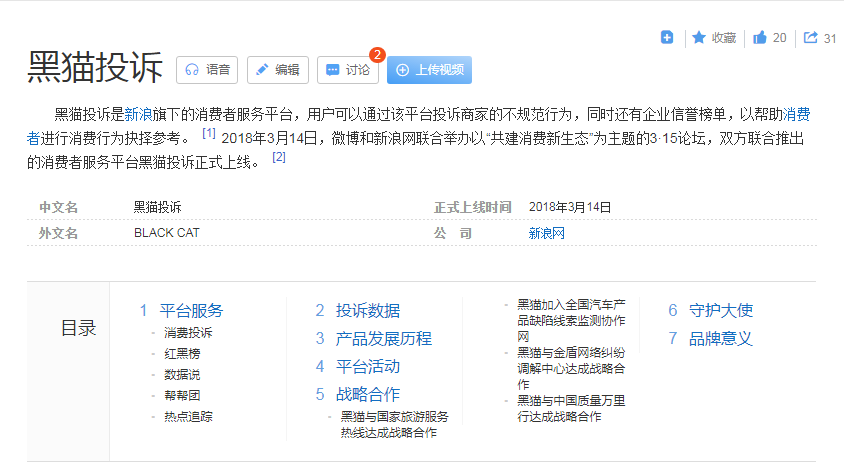Go to 消费投诉 subsection
844x466 pixels.
point(188,333)
